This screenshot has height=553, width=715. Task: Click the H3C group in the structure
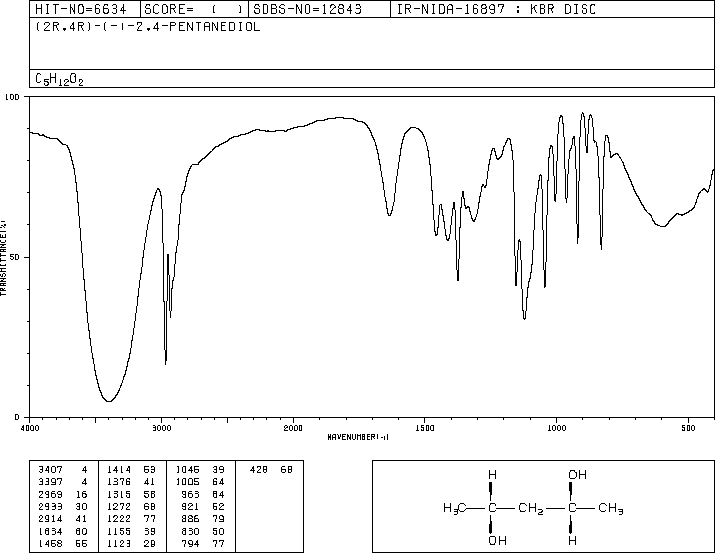(455, 508)
